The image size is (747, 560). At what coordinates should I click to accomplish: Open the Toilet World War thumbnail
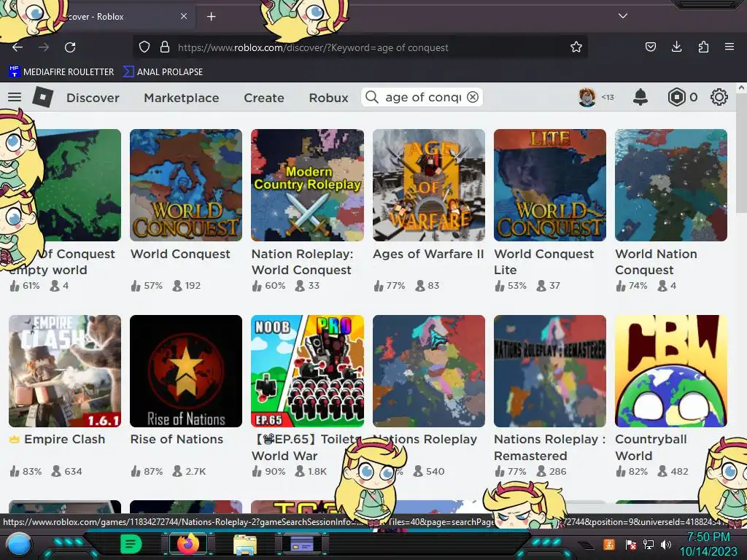[x=307, y=371]
